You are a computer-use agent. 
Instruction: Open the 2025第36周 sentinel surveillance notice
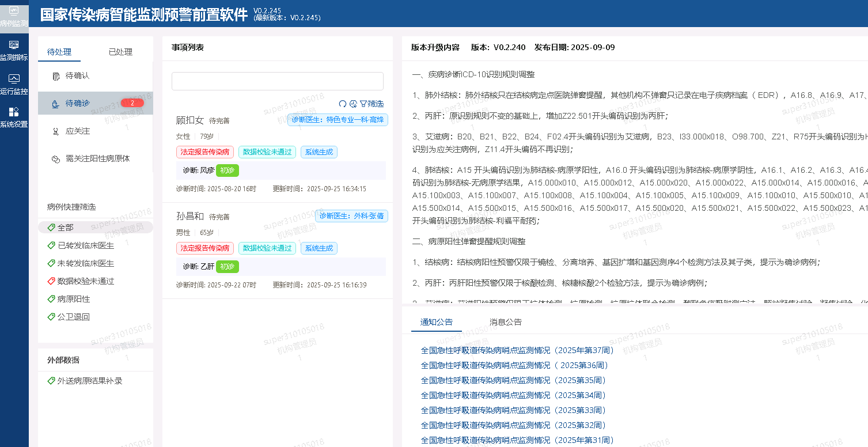pyautogui.click(x=515, y=365)
